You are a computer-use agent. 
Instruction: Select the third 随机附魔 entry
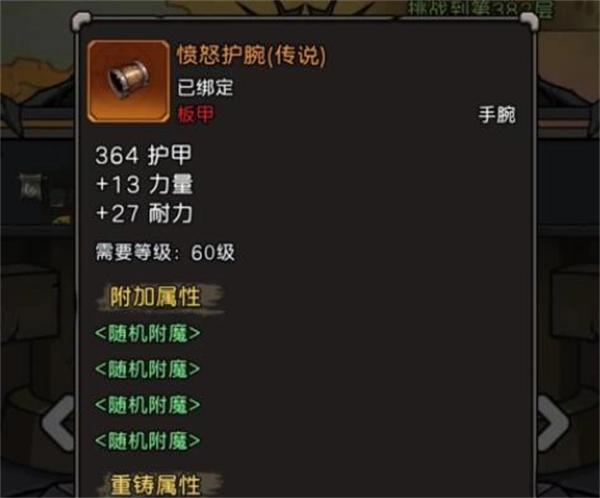148,405
